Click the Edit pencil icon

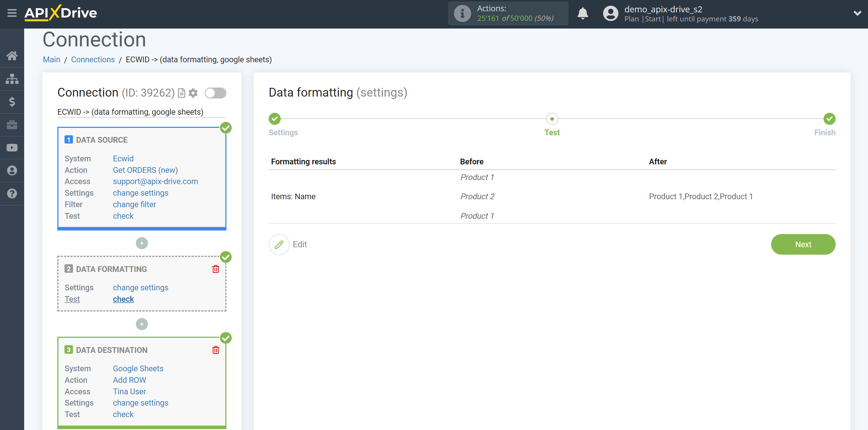[279, 244]
